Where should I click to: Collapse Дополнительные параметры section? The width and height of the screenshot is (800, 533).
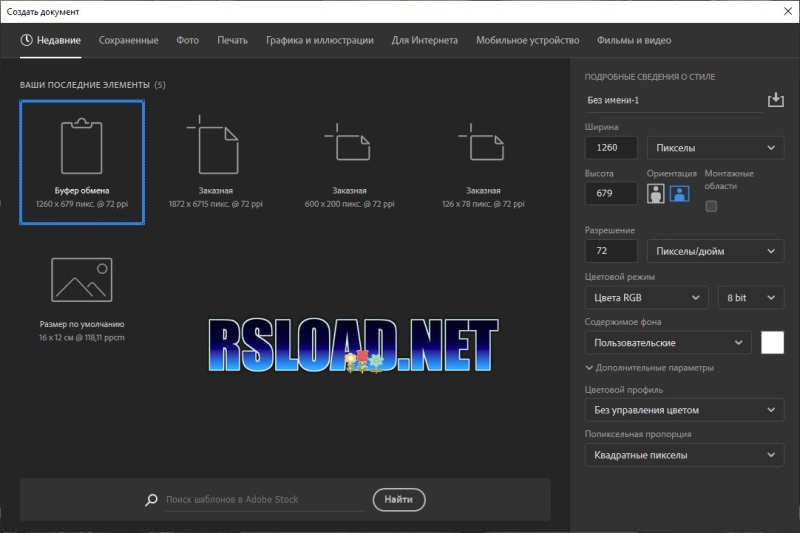(649, 368)
